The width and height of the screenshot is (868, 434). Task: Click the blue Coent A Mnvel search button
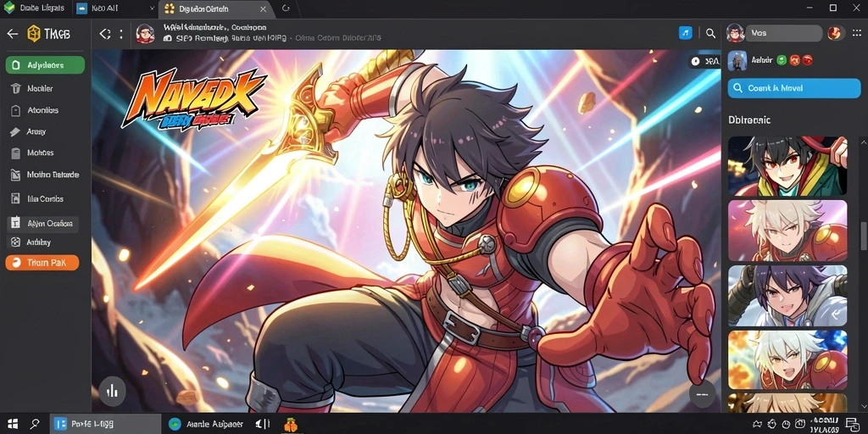click(793, 88)
